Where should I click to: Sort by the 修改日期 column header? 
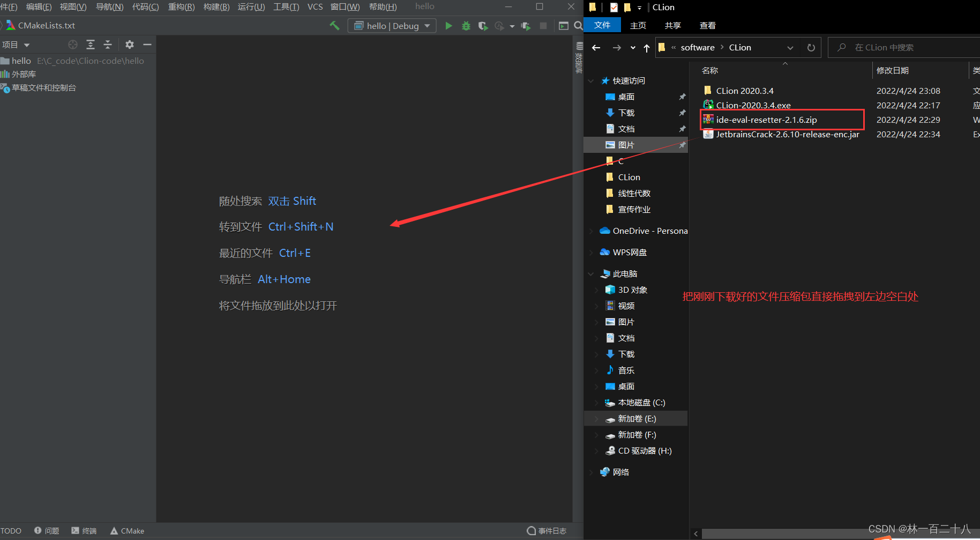point(892,70)
